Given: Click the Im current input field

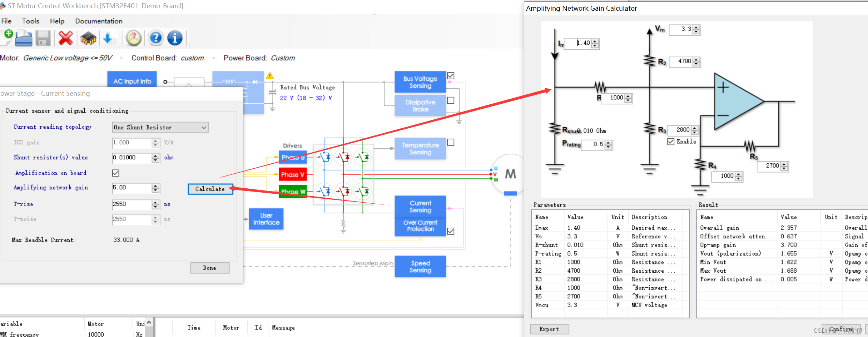Looking at the screenshot, I should pos(578,43).
